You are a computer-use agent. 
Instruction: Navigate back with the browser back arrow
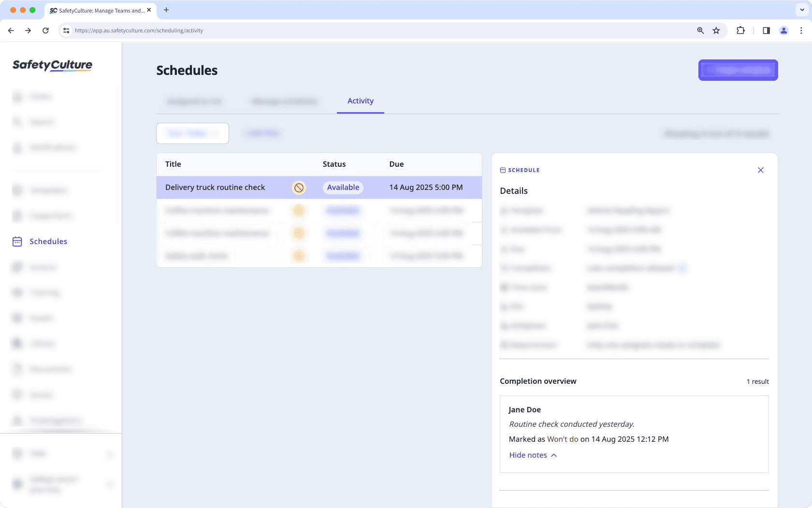11,30
